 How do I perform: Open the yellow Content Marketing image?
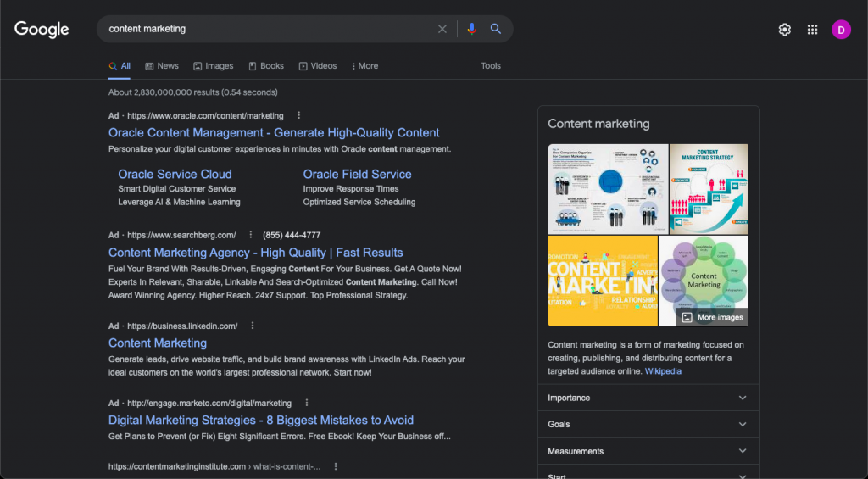tap(603, 281)
